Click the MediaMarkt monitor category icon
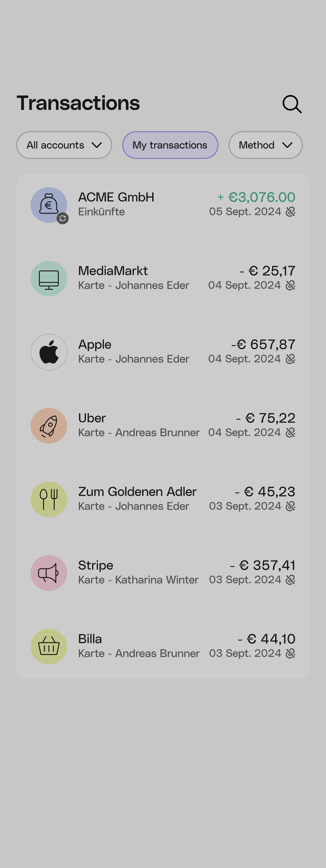The image size is (326, 868). pyautogui.click(x=49, y=279)
